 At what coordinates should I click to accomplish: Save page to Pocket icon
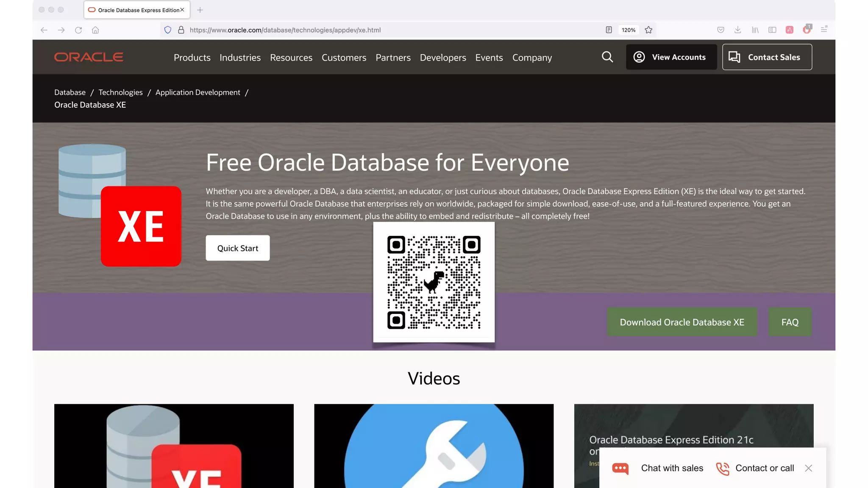point(721,30)
